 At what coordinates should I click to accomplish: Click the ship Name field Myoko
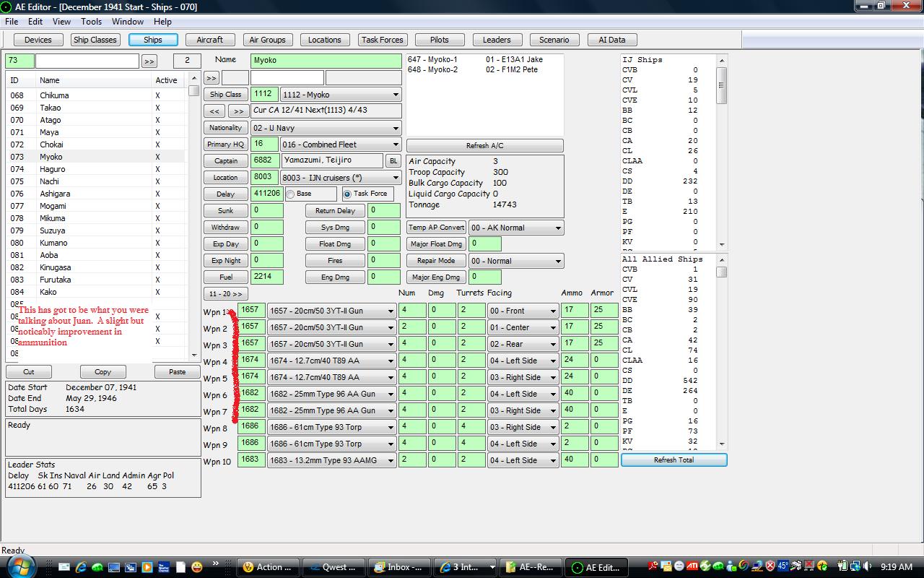click(326, 61)
